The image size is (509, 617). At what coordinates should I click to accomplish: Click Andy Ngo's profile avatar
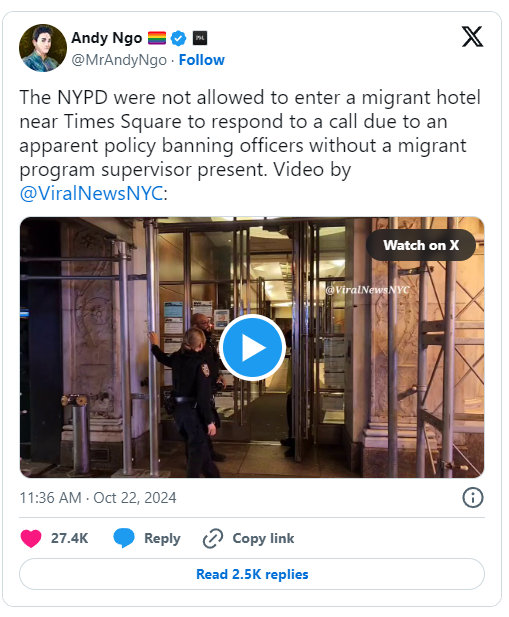coord(43,48)
